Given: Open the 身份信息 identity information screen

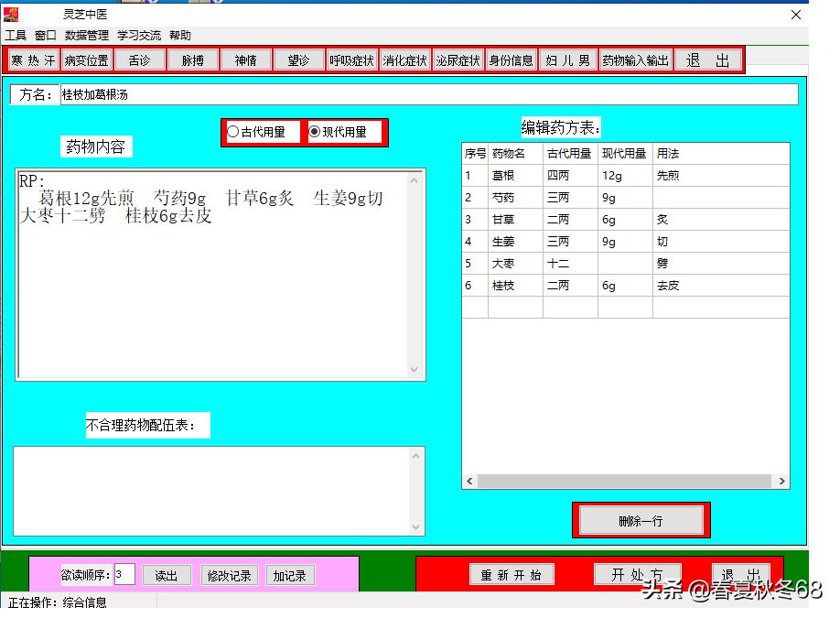Looking at the screenshot, I should [511, 60].
